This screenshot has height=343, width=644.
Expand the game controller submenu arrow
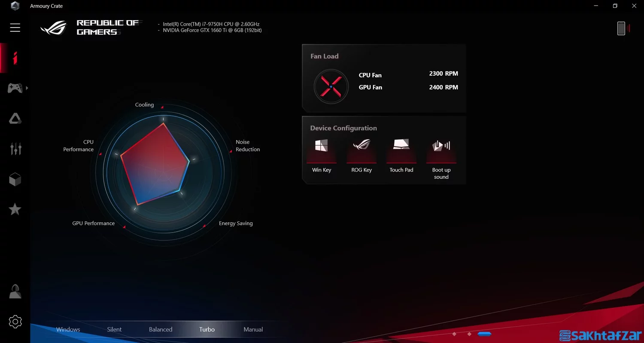pos(27,88)
